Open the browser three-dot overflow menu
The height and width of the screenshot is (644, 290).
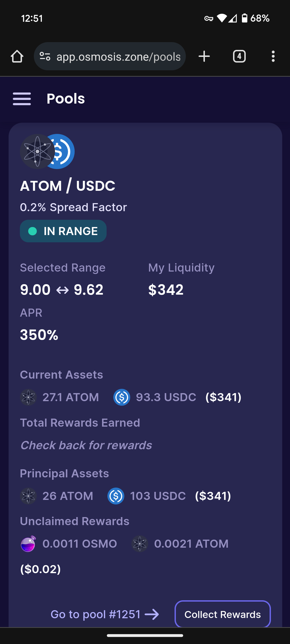(273, 56)
